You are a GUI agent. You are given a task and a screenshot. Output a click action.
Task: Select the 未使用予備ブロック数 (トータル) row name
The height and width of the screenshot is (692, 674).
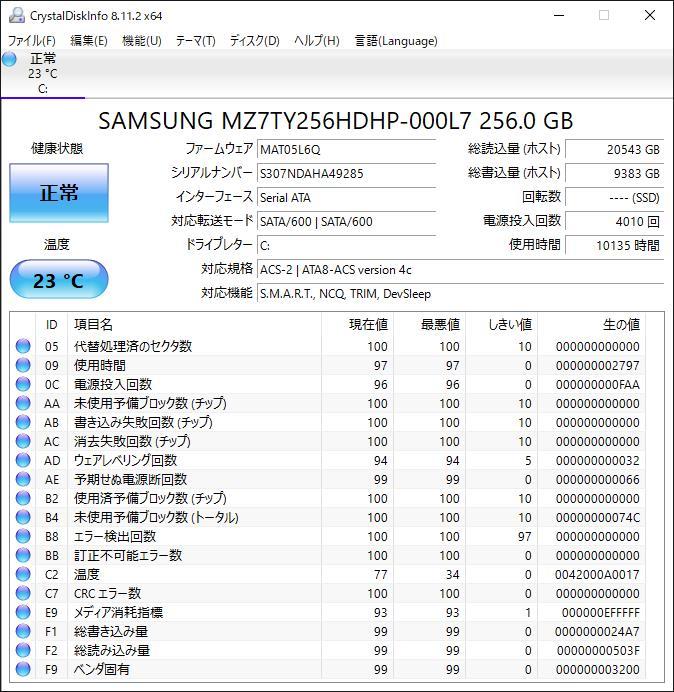[156, 517]
